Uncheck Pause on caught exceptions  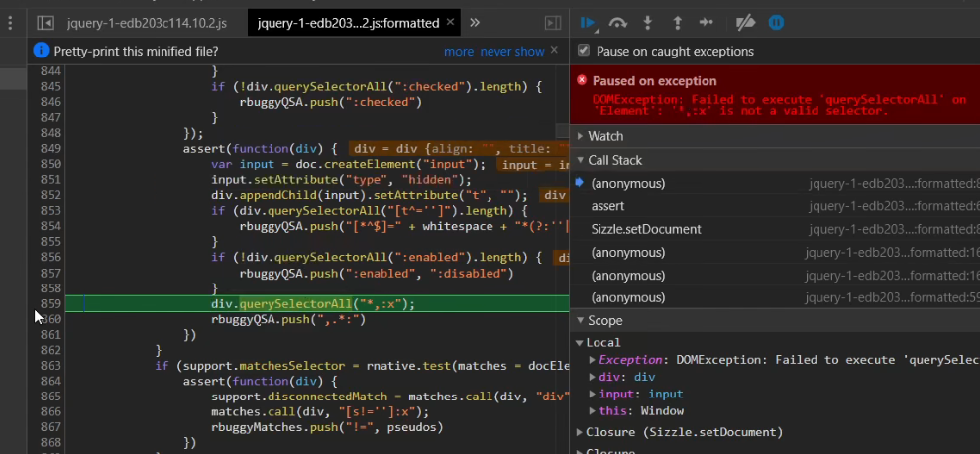[584, 51]
